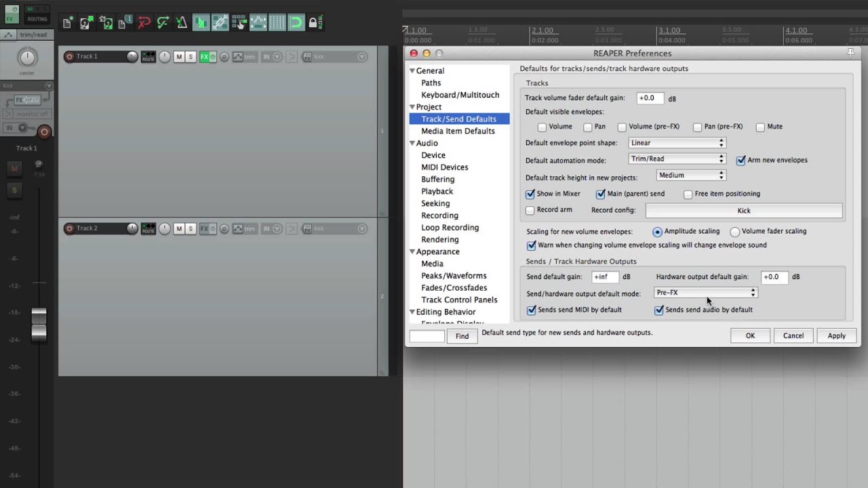Open the Track 2 ROUTE button
Viewport: 868px width, 488px height.
pyautogui.click(x=148, y=228)
